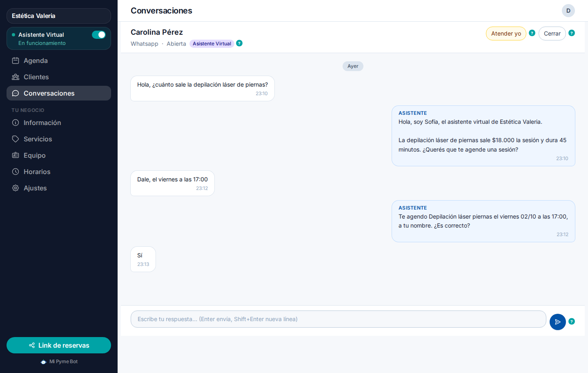The image size is (588, 373).
Task: Click the Servicios tag icon
Action: [16, 139]
